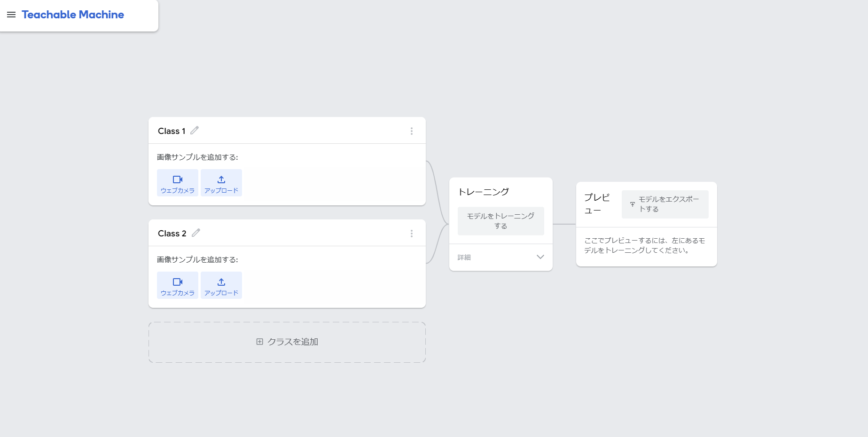
Task: Click モデルをトレーニングする button
Action: (501, 221)
